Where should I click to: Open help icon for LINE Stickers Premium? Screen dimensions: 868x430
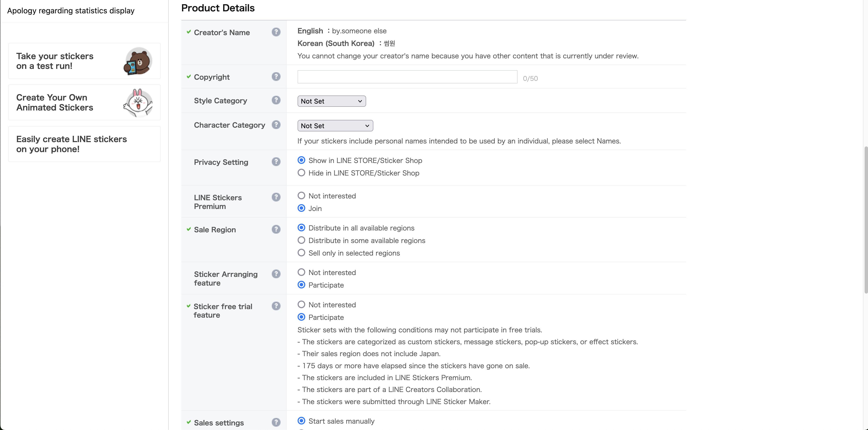pyautogui.click(x=276, y=197)
